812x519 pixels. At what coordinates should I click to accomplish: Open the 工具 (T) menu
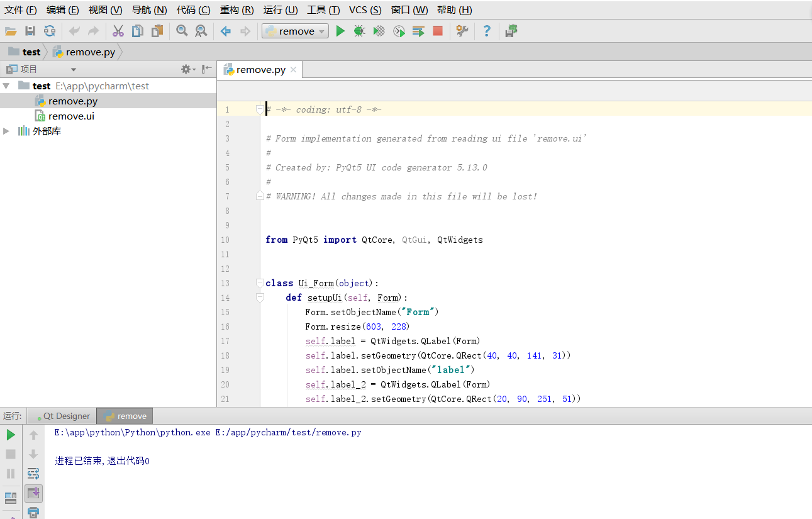pyautogui.click(x=323, y=10)
